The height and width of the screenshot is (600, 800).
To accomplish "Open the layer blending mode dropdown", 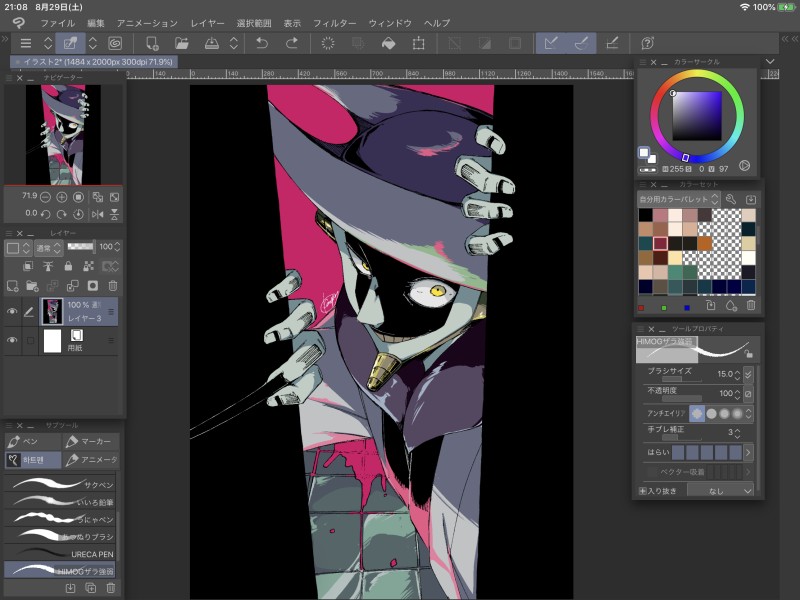I will [46, 247].
